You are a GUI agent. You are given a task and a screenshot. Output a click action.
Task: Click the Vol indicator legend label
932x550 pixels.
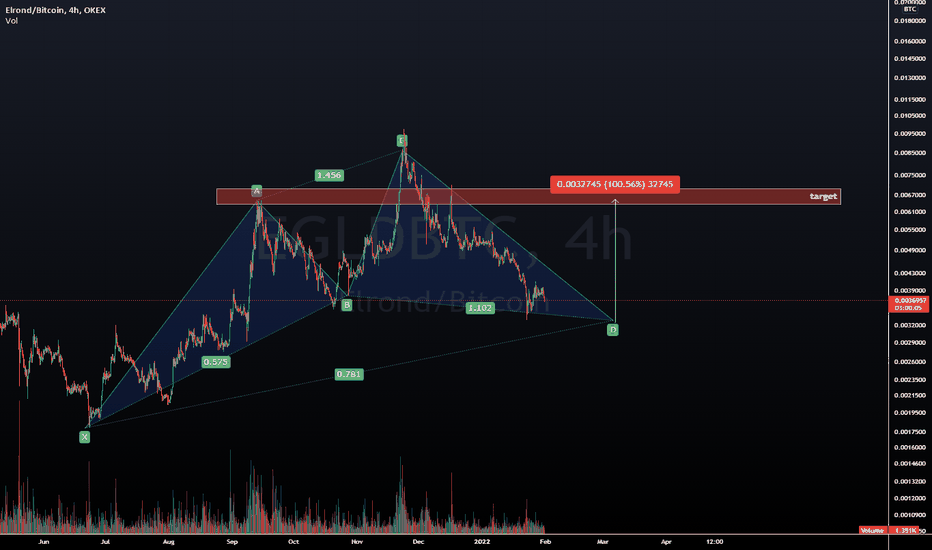click(11, 21)
